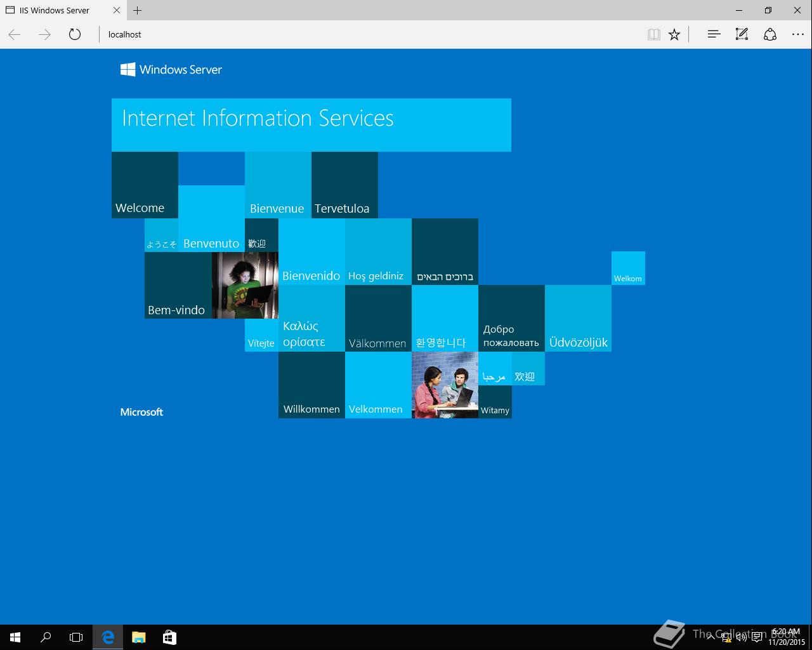Image resolution: width=812 pixels, height=650 pixels.
Task: Open File Explorer from taskbar
Action: click(138, 637)
